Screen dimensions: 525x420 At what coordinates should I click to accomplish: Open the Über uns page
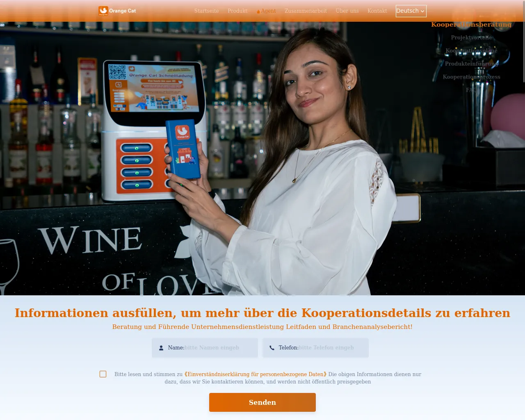347,11
